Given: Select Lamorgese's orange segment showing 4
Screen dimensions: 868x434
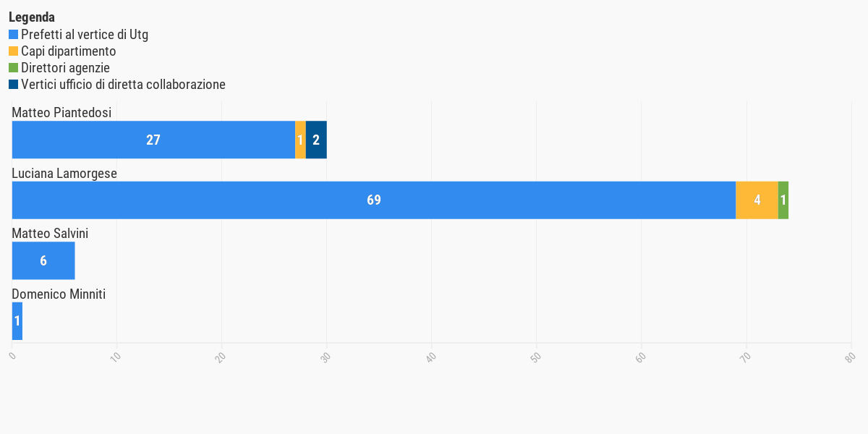Looking at the screenshot, I should click(x=757, y=200).
